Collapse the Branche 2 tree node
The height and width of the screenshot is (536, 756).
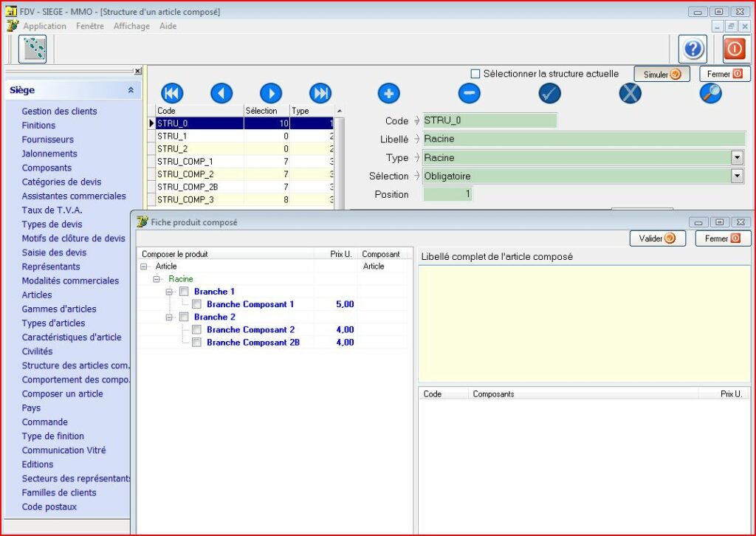[169, 317]
